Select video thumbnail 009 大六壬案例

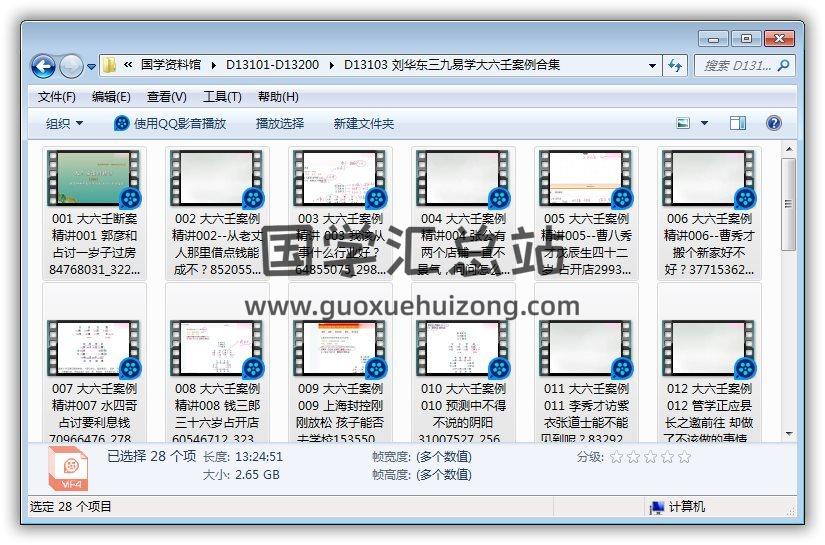click(340, 348)
